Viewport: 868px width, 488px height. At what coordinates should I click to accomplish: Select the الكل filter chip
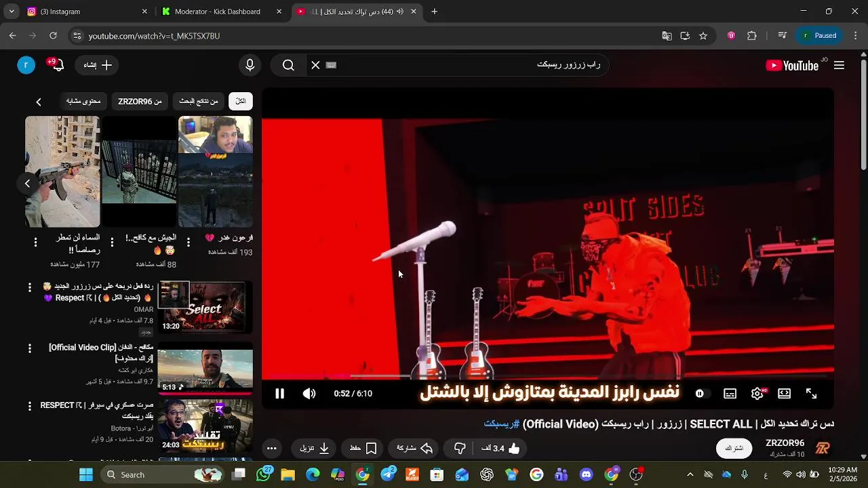(241, 101)
